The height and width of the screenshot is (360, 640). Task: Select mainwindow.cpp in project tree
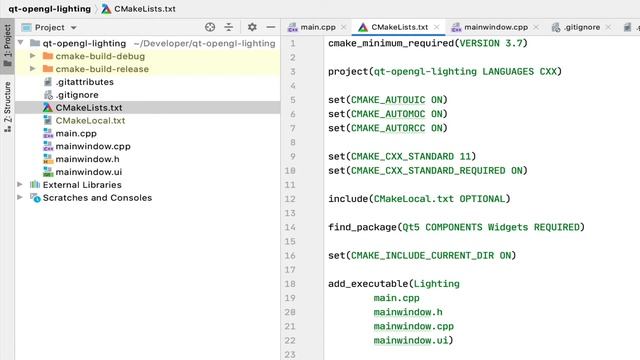93,146
